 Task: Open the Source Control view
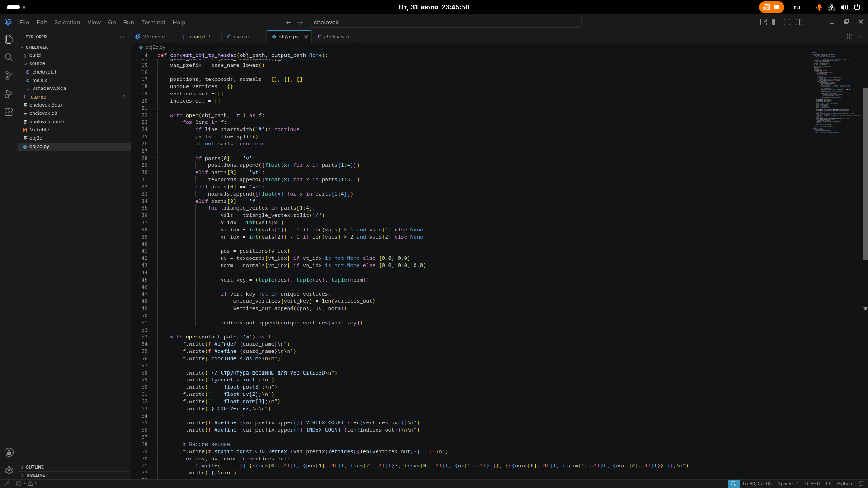tap(9, 75)
